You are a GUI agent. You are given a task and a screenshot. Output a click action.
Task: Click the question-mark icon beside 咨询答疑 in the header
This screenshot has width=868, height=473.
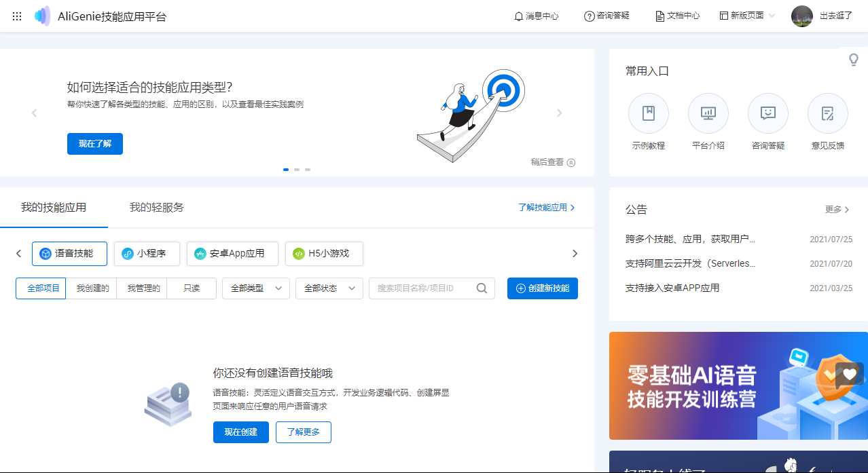point(589,16)
